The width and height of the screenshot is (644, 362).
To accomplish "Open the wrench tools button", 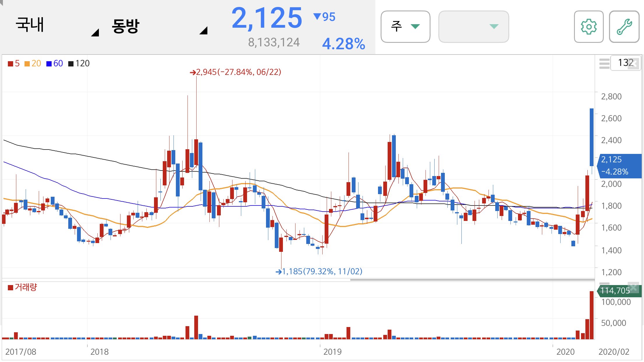I will click(x=624, y=27).
